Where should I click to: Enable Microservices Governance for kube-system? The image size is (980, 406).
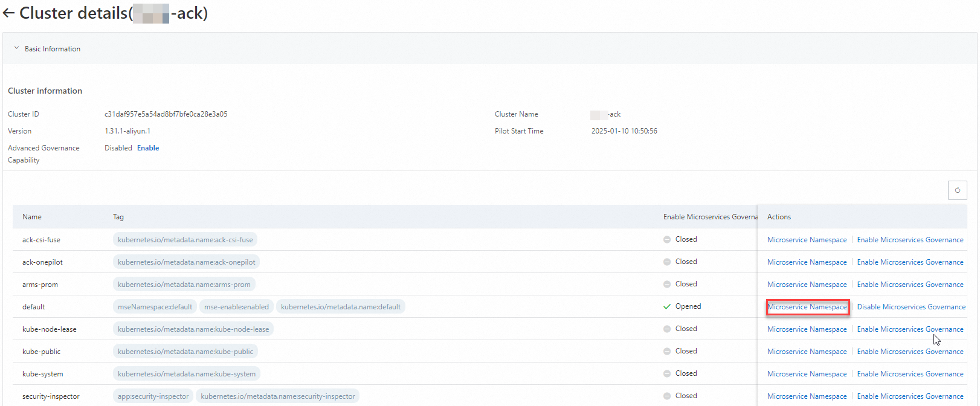tap(910, 374)
